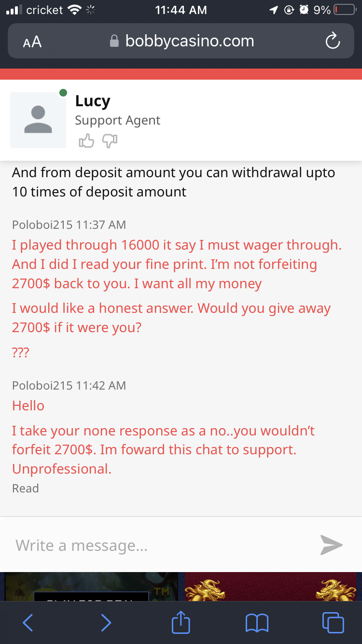Open Safari bookmarks book icon
The height and width of the screenshot is (644, 362).
[257, 623]
